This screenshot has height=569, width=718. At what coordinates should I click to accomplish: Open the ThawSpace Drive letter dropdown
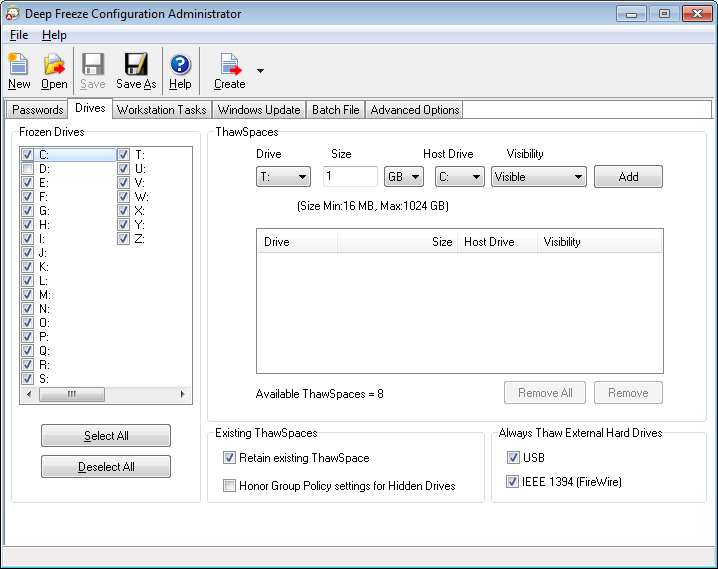click(x=283, y=177)
